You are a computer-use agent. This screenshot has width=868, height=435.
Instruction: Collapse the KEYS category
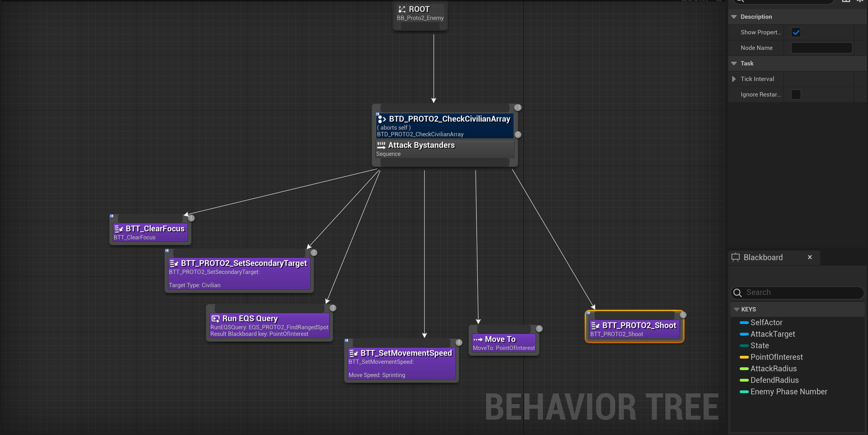(736, 309)
